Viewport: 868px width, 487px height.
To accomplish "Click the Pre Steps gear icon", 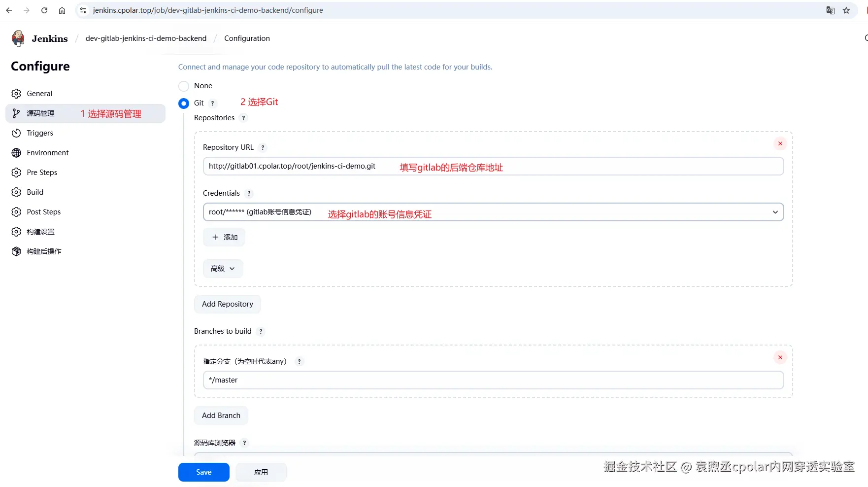I will pos(16,173).
